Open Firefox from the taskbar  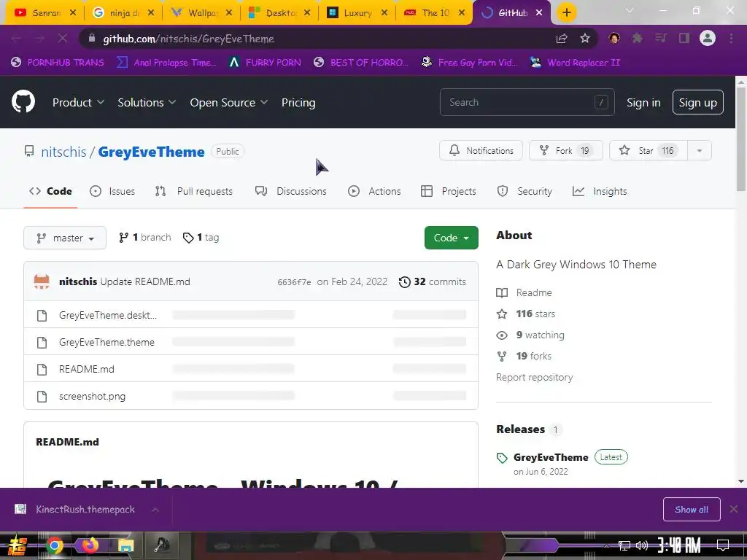click(x=90, y=545)
